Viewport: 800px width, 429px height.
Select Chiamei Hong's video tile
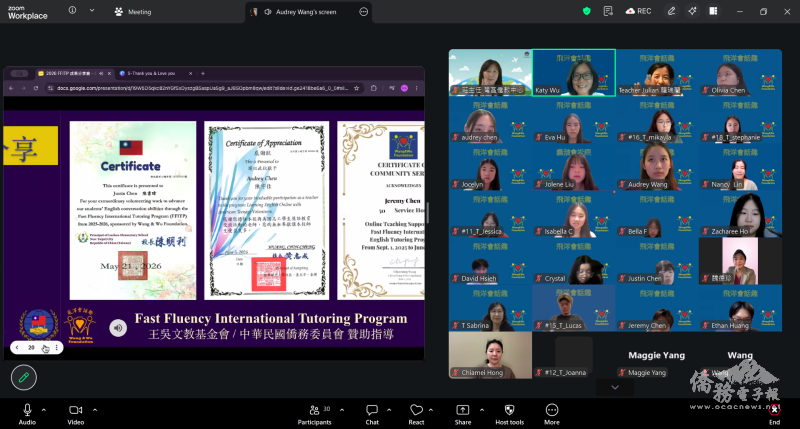pos(490,355)
